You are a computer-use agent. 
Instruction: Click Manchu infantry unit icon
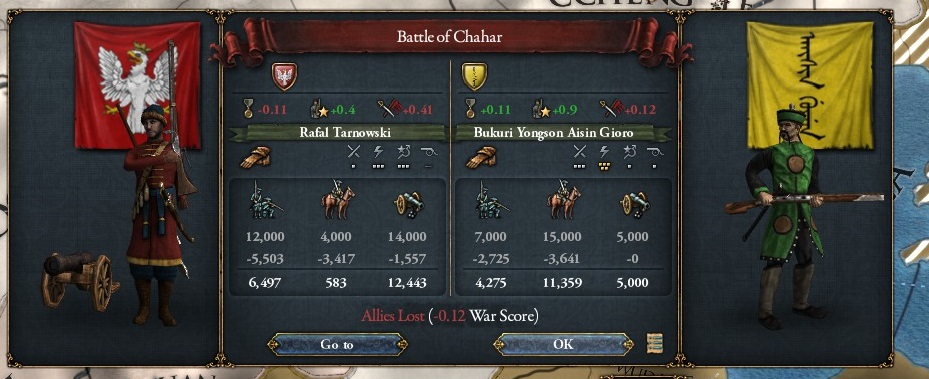491,201
